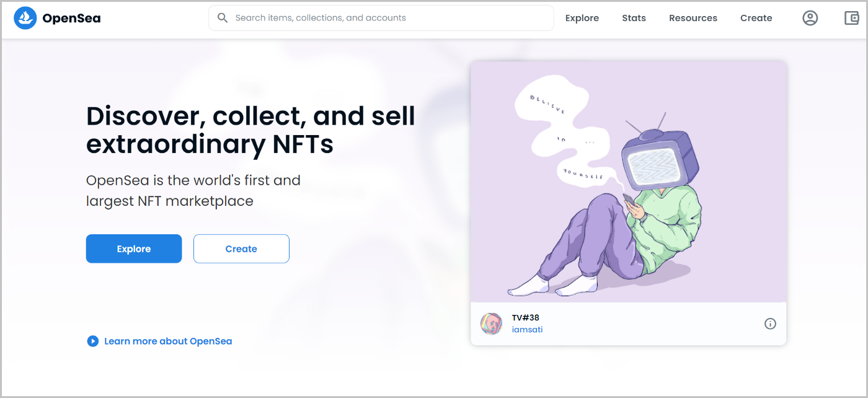Open the featured NFT card footer
This screenshot has width=868, height=398.
(628, 324)
